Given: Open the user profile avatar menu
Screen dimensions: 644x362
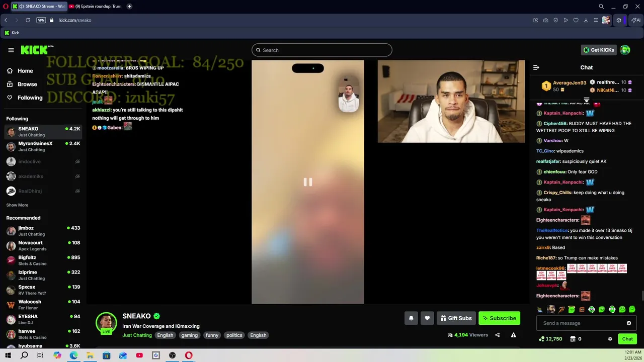Looking at the screenshot, I should (625, 50).
